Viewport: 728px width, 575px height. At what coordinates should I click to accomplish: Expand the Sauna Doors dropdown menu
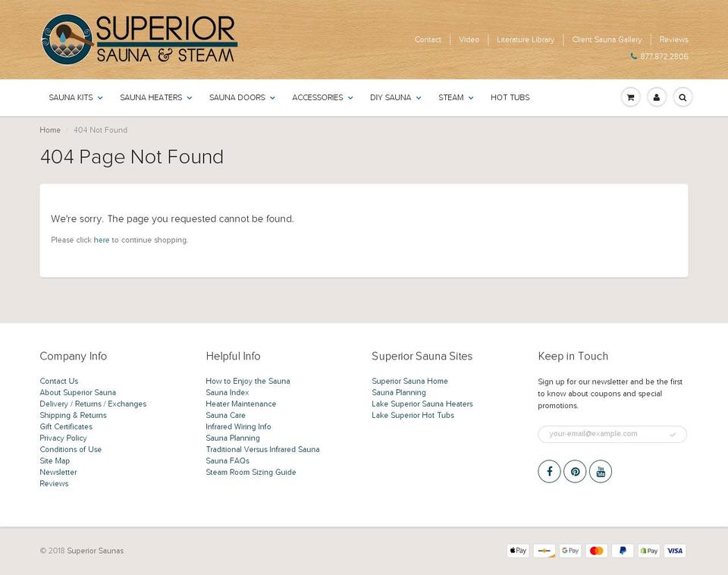coord(242,98)
